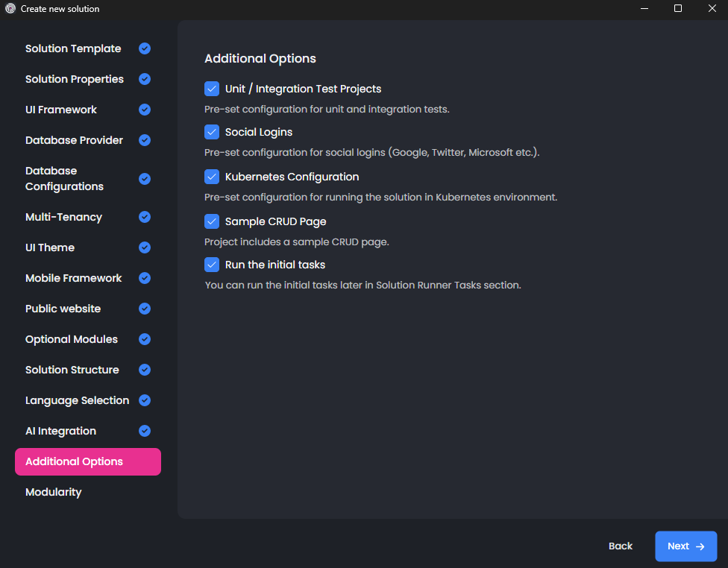The height and width of the screenshot is (568, 728).
Task: Click the app logo in title bar
Action: point(10,9)
